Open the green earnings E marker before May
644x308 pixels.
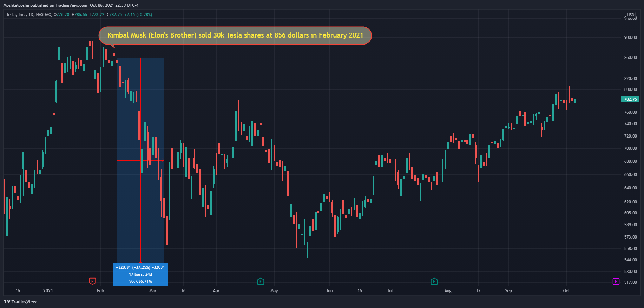coord(261,281)
